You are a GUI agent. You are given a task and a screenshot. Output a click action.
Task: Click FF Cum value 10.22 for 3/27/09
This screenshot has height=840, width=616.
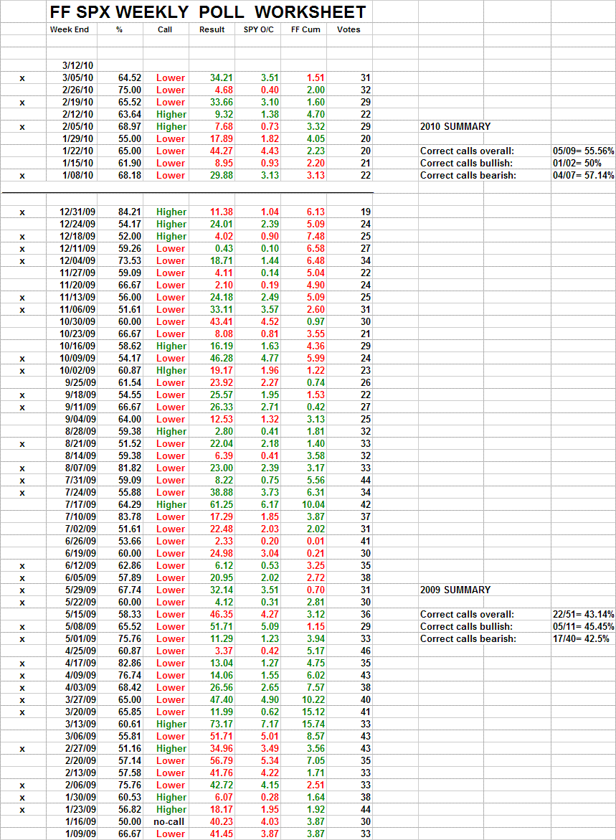point(313,699)
